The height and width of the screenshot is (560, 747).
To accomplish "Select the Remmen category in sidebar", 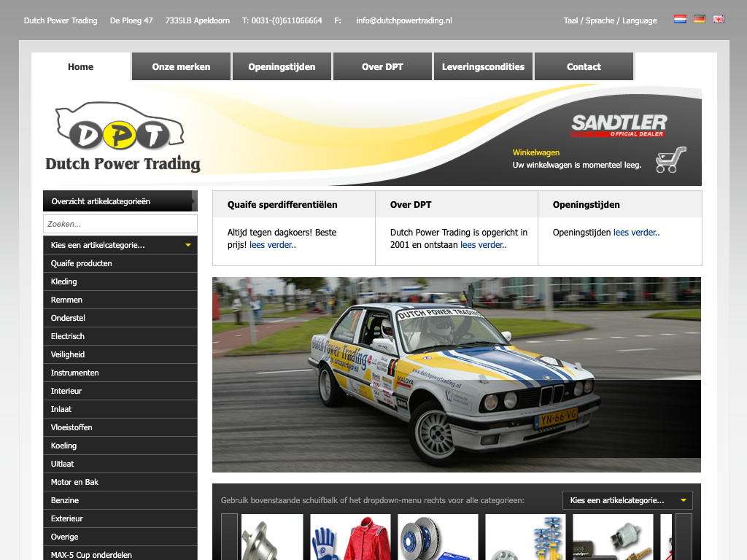I will (67, 300).
